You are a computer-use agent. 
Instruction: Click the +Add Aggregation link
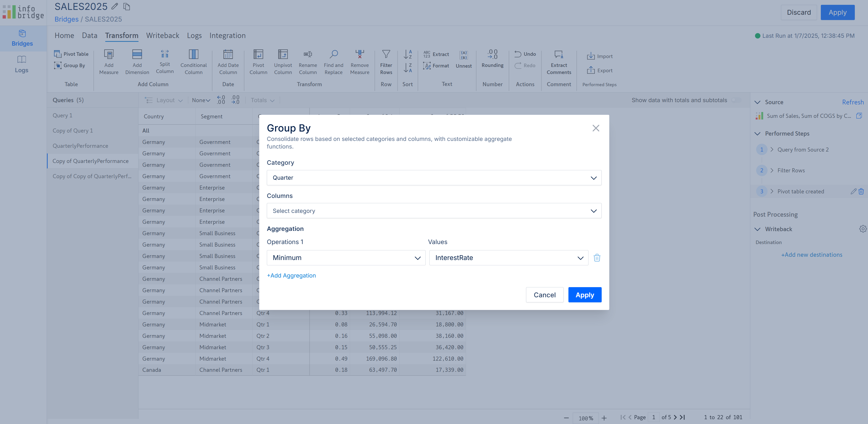pyautogui.click(x=291, y=275)
